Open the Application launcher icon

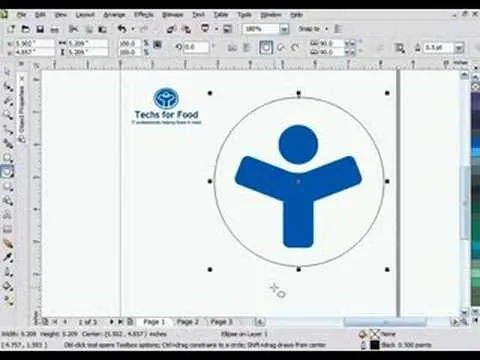click(205, 29)
